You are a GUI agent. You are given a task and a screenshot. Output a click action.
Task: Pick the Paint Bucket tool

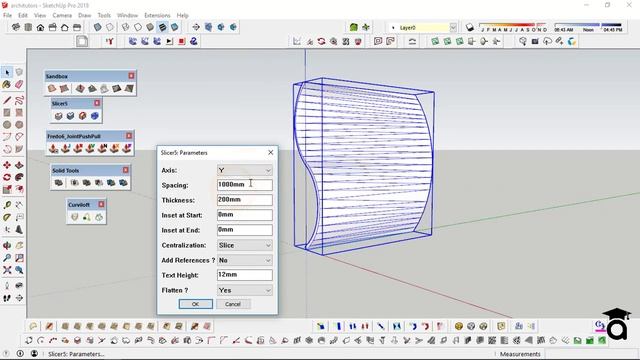(7, 84)
